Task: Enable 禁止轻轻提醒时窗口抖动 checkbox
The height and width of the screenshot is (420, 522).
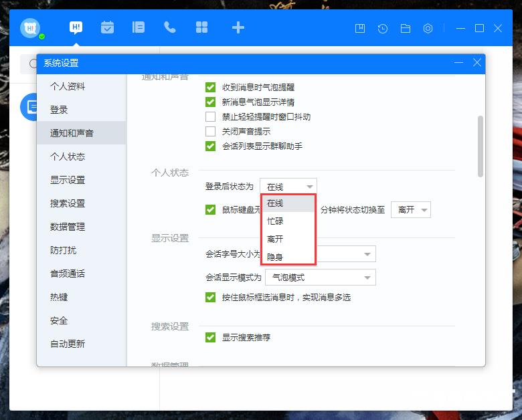Action: click(210, 116)
